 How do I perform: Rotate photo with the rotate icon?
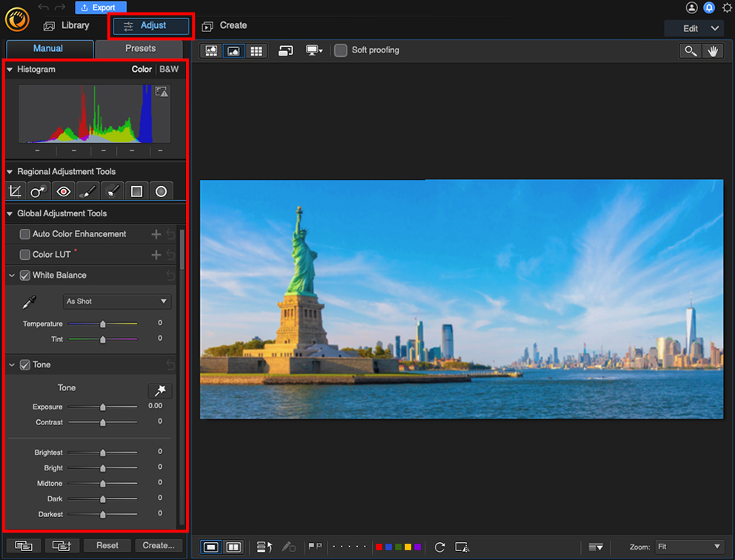pyautogui.click(x=439, y=547)
